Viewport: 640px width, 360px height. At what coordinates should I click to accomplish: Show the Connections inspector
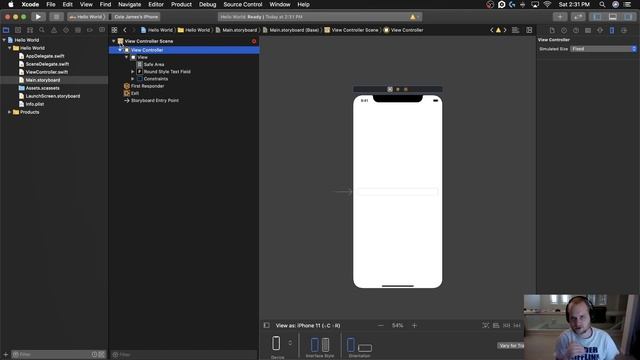(624, 30)
